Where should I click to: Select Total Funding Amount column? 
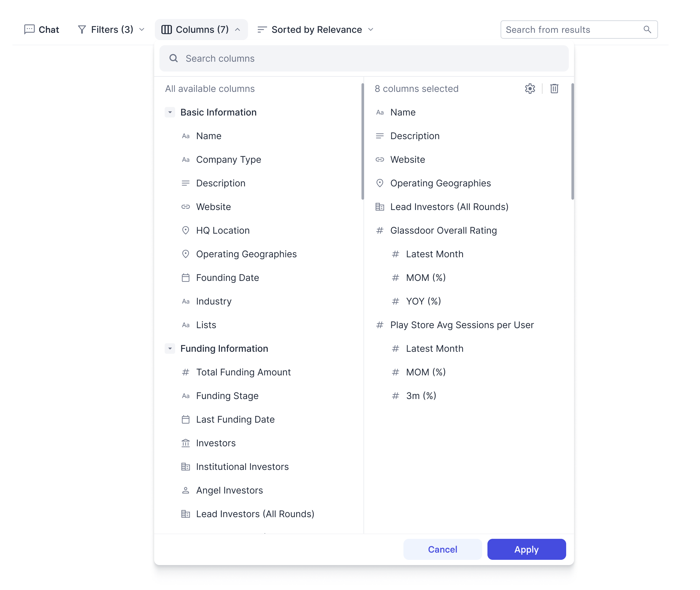point(243,372)
